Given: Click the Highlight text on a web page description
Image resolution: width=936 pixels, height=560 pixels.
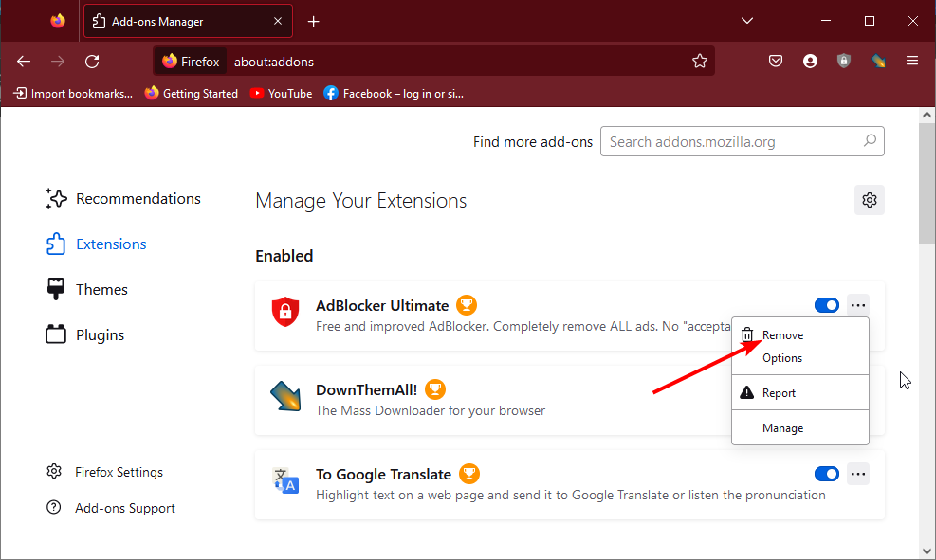Looking at the screenshot, I should pos(571,495).
